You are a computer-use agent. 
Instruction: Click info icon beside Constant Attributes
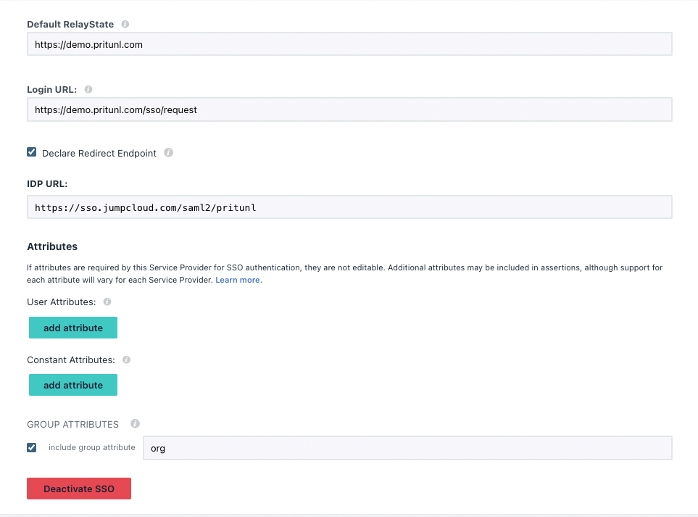126,359
